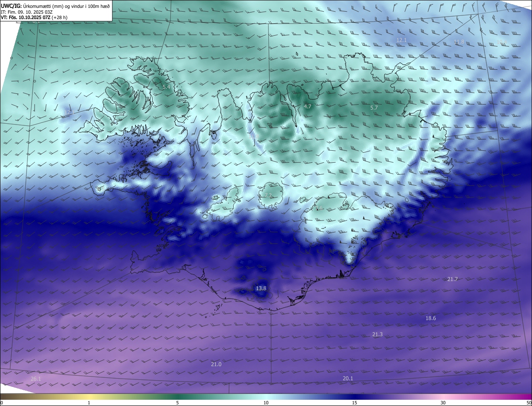The height and width of the screenshot is (406, 532).
Task: Click the 5 tick on the color scale
Action: pos(177,403)
